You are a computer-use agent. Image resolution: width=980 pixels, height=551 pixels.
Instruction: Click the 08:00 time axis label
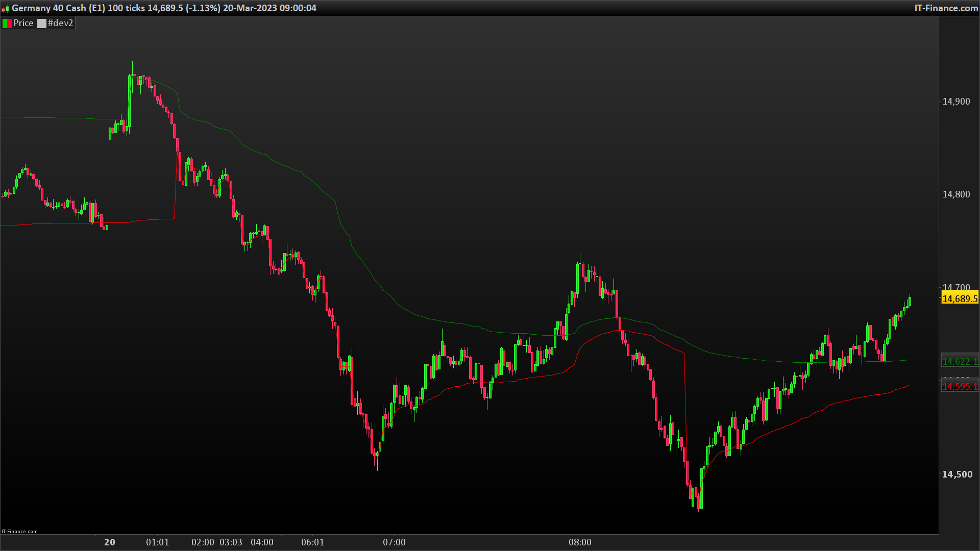tap(580, 542)
